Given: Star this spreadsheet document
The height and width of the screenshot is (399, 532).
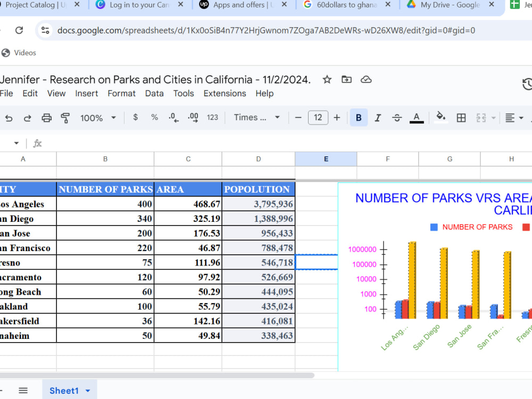Looking at the screenshot, I should (x=327, y=79).
